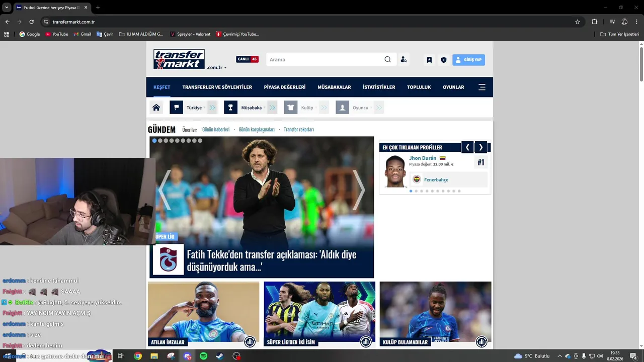Click the GİRİŞ YAP login button
644x362 pixels.
click(468, 60)
